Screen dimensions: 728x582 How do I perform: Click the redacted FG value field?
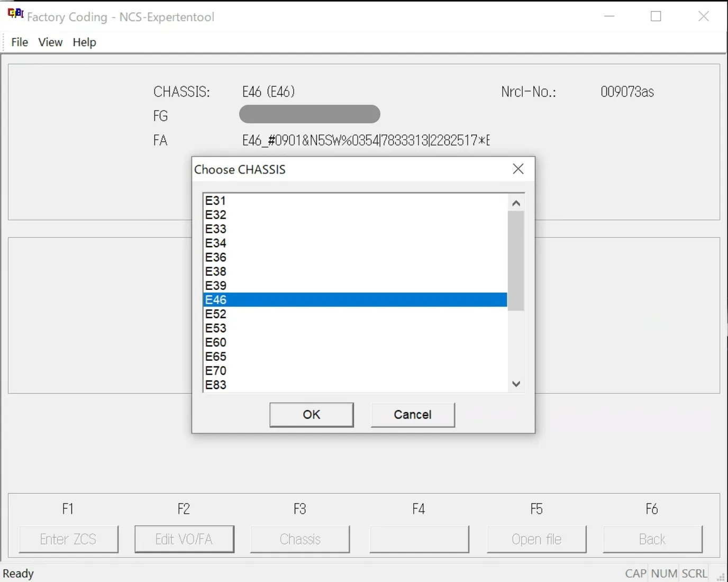310,114
